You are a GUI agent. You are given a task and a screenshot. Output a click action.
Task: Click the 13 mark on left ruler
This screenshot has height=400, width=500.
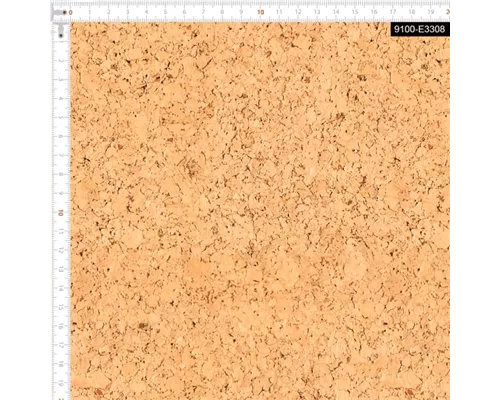[x=61, y=269]
